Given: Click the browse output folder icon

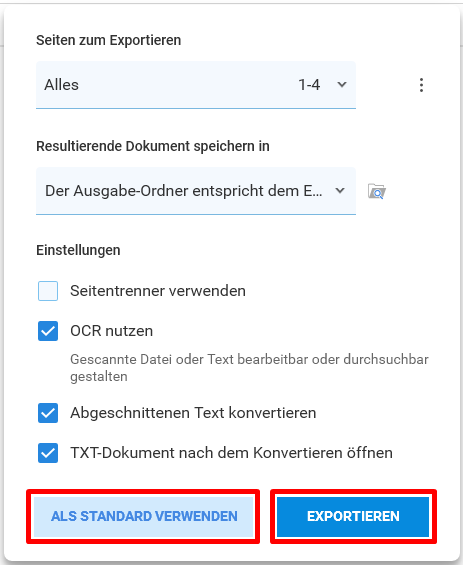Looking at the screenshot, I should [x=377, y=191].
